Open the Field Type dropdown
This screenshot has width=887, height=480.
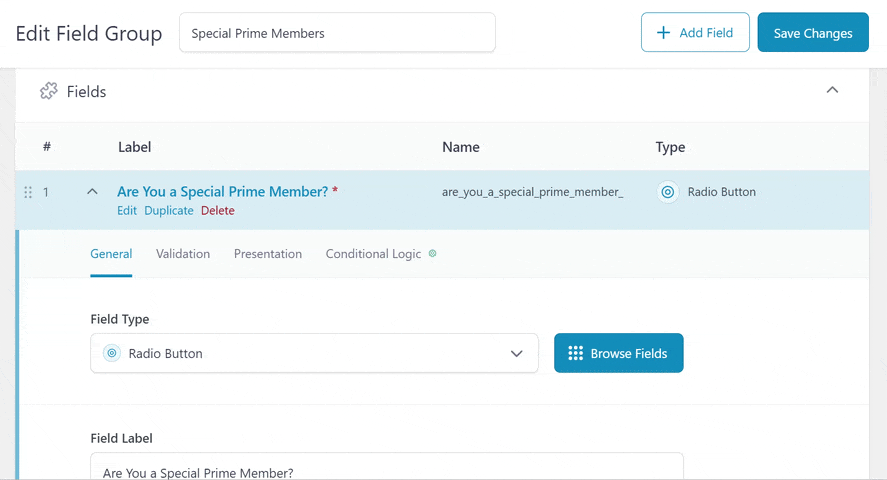pyautogui.click(x=314, y=353)
